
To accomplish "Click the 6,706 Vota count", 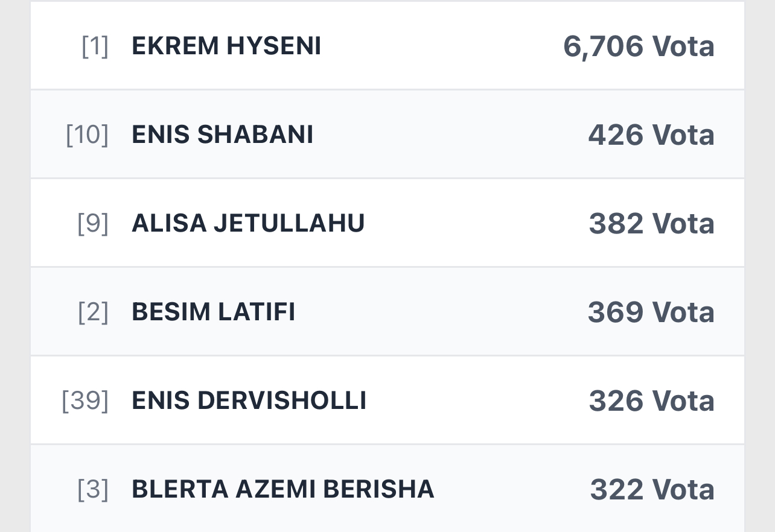I will tap(639, 46).
